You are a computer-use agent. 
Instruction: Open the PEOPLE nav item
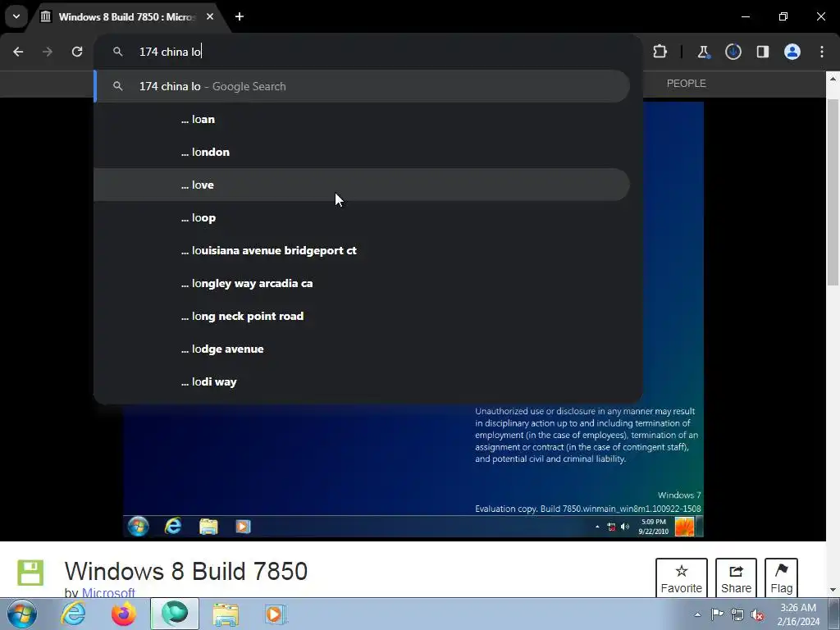pyautogui.click(x=687, y=84)
